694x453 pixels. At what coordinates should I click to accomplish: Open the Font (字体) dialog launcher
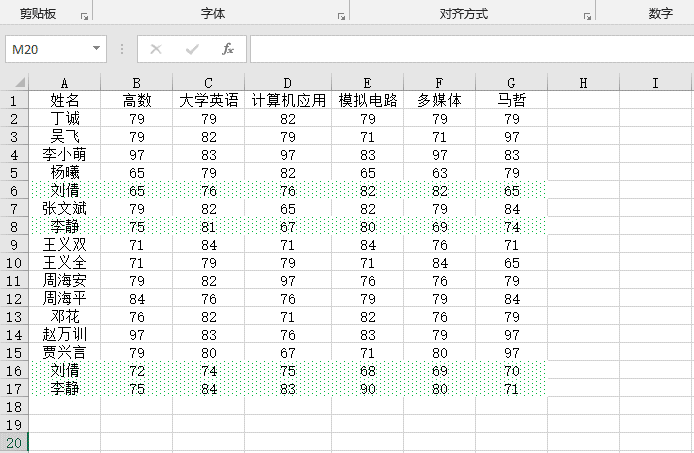pos(341,16)
